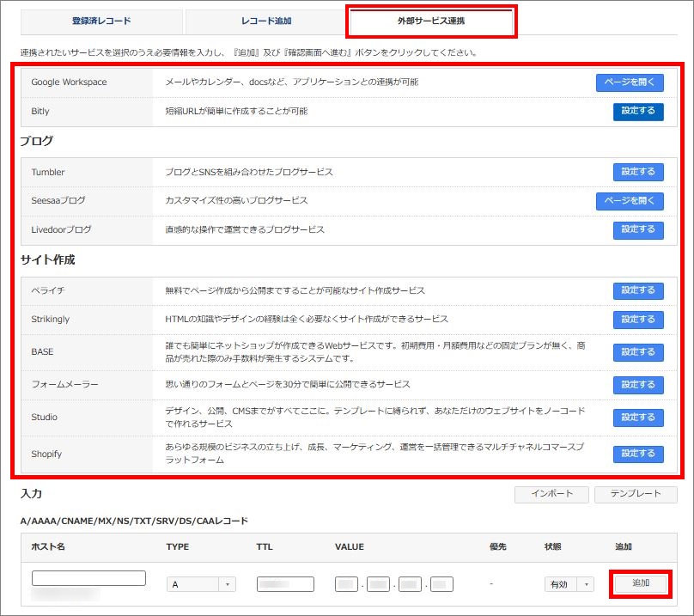Open the 状態 dropdown showing 有効
The width and height of the screenshot is (694, 616).
(569, 584)
